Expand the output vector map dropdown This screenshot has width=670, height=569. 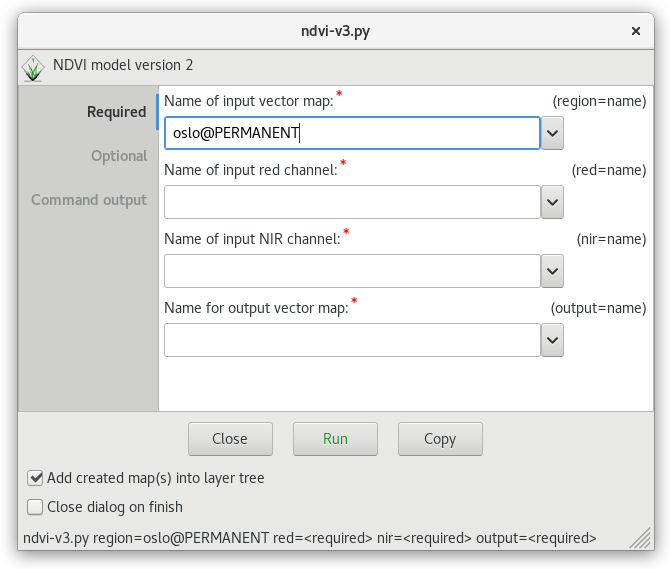point(552,340)
